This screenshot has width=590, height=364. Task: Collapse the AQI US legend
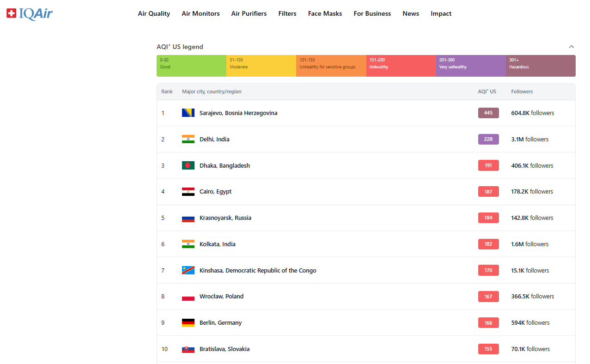(x=572, y=47)
